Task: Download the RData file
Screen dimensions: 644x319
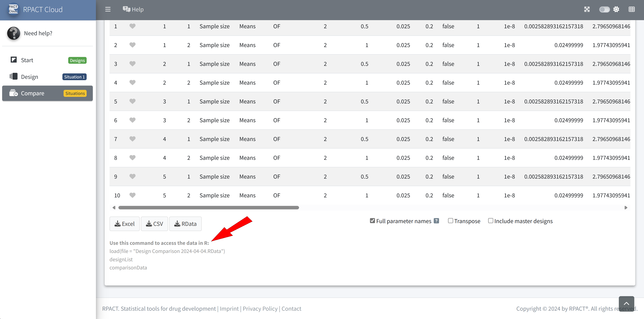Action: [185, 224]
